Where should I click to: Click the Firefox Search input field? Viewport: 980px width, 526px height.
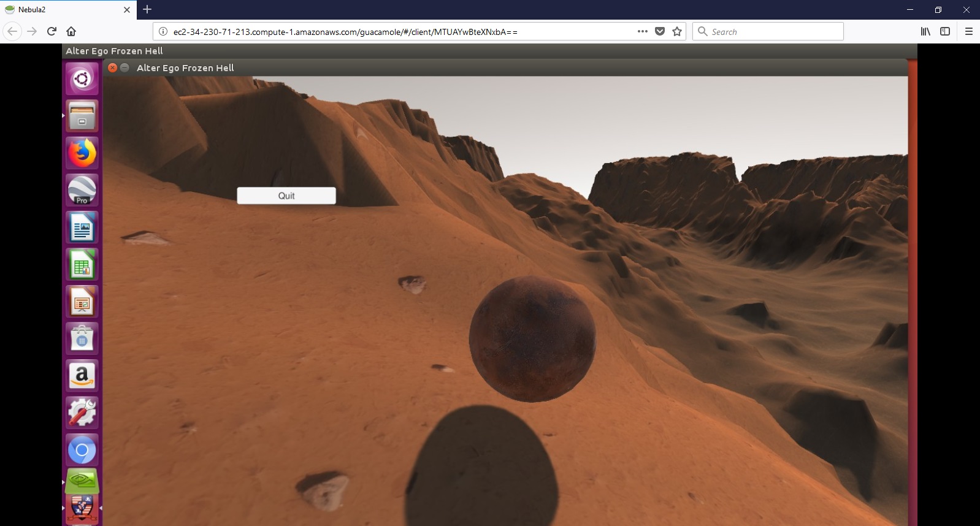(x=768, y=31)
